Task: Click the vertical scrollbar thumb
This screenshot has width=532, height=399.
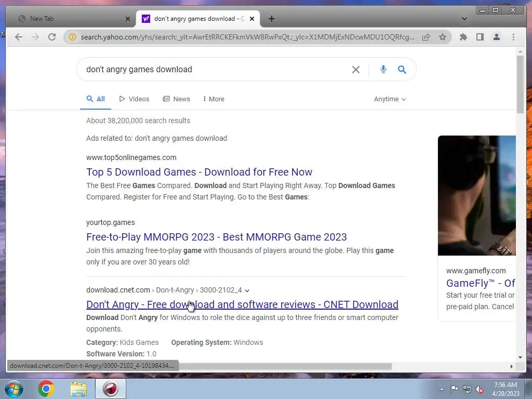Action: 520,84
